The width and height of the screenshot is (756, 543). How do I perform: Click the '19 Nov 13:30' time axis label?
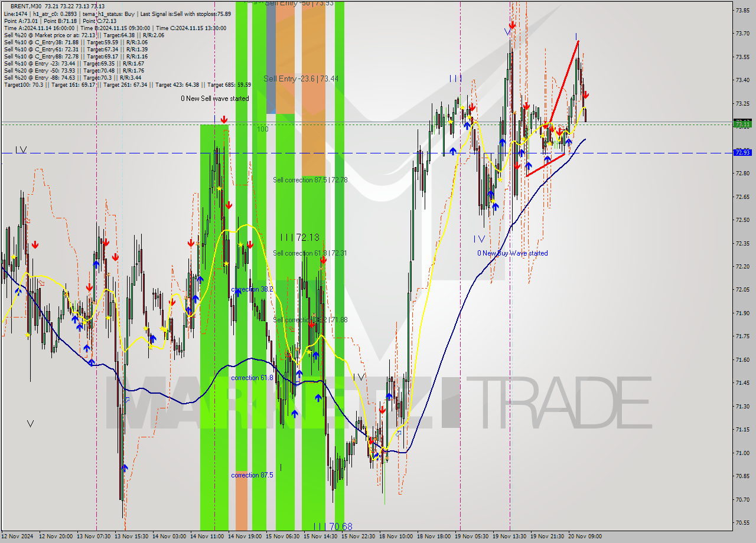[509, 537]
